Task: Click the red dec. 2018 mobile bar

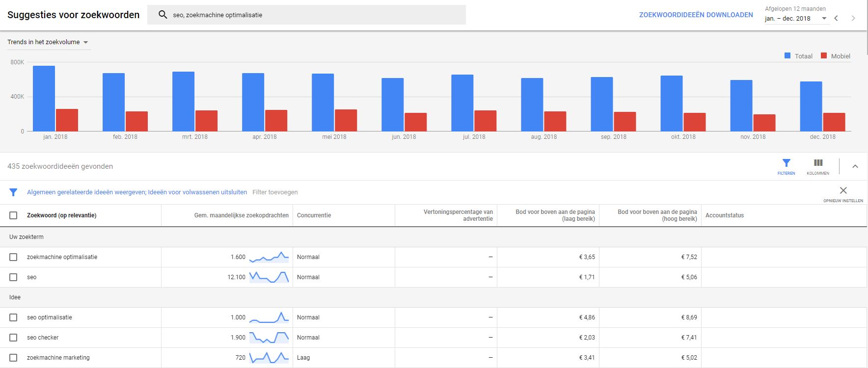Action: pyautogui.click(x=834, y=122)
